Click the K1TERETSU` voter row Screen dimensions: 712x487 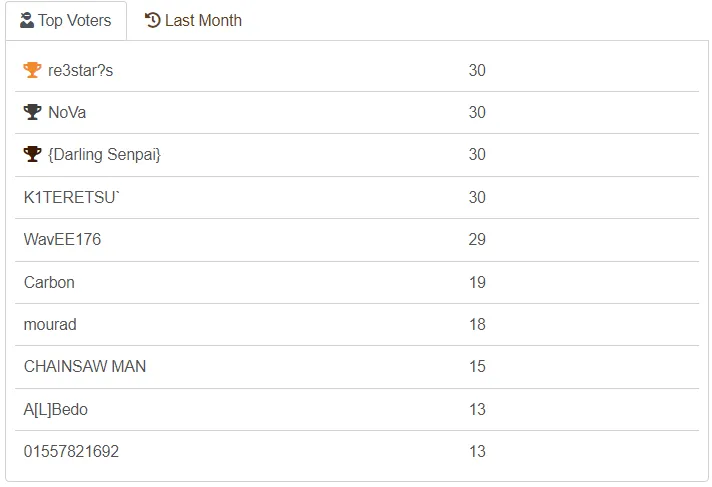pyautogui.click(x=356, y=198)
